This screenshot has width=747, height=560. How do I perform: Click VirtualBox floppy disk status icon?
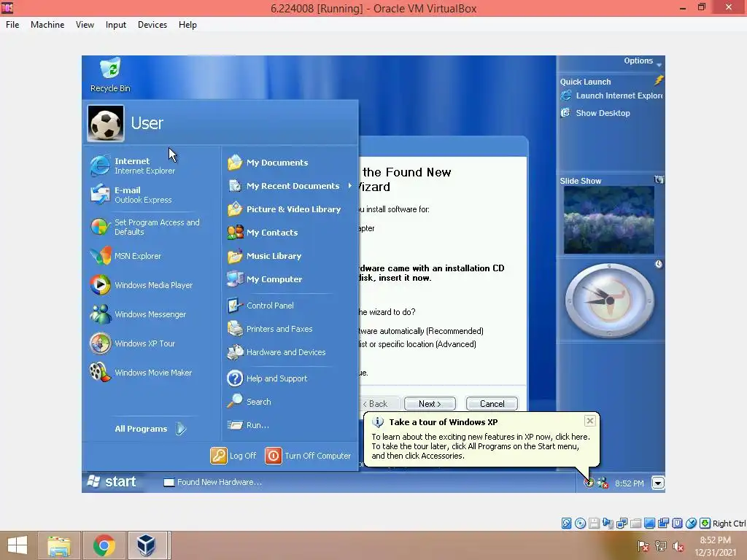pyautogui.click(x=594, y=524)
